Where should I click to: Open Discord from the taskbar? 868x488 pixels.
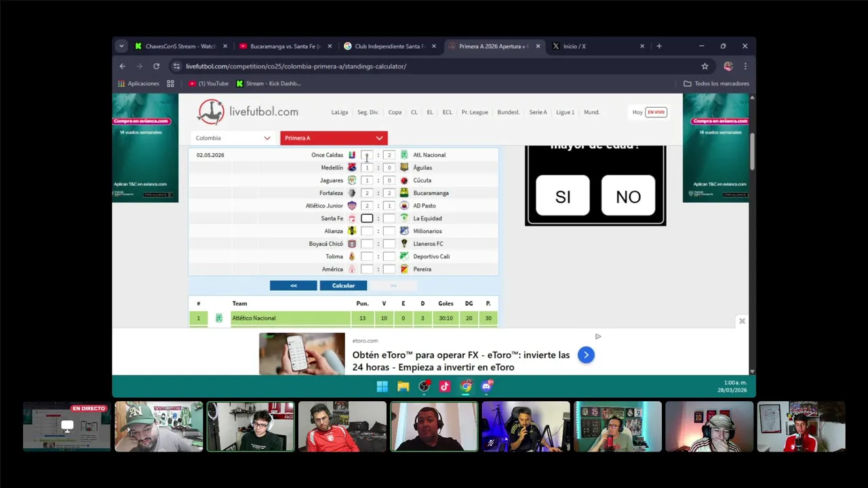pyautogui.click(x=487, y=386)
